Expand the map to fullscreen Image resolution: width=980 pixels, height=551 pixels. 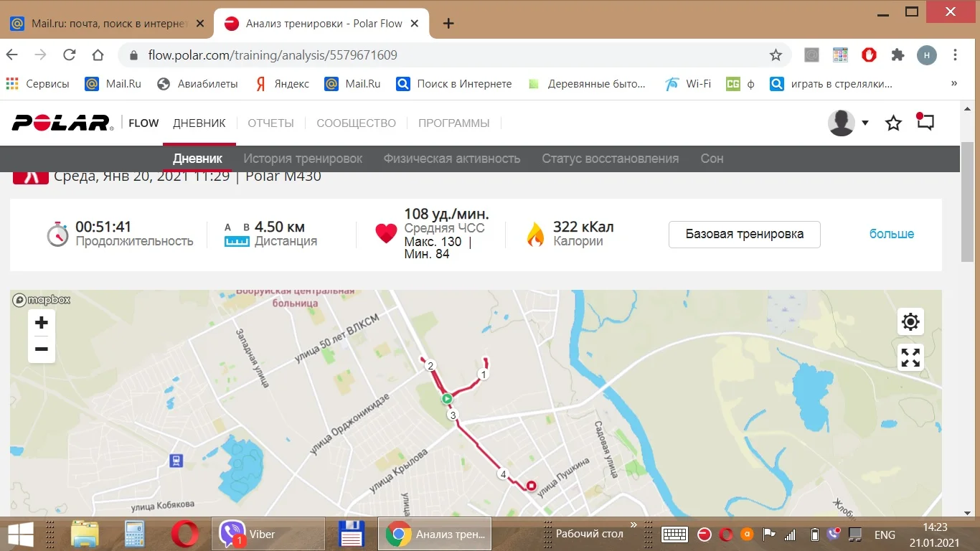tap(910, 357)
